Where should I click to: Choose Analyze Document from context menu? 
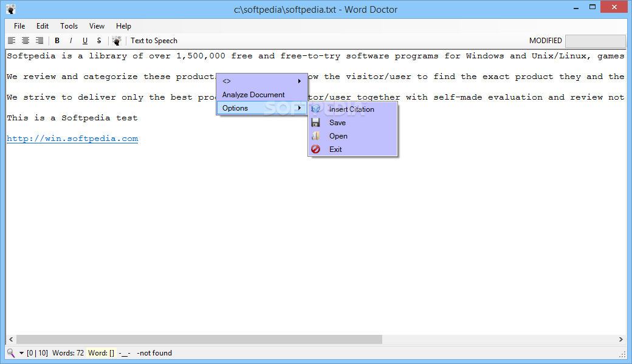tap(262, 95)
